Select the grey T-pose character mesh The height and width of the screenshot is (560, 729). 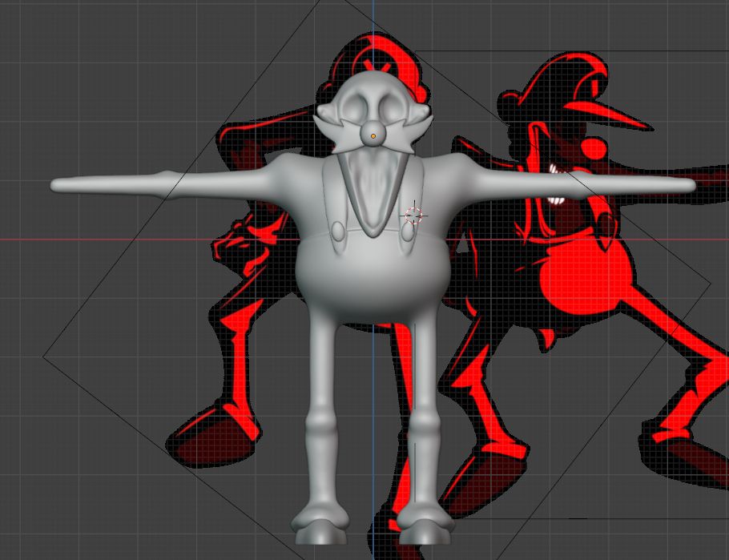point(373,279)
